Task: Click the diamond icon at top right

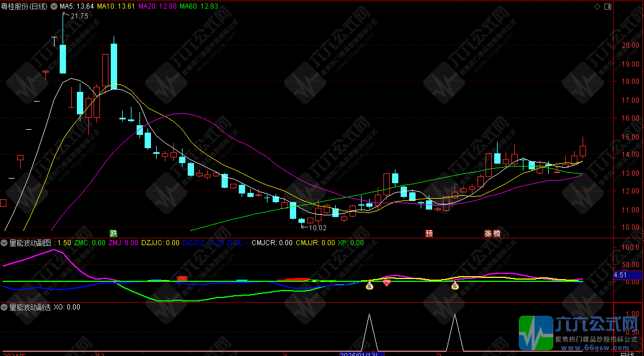Action: tap(597, 6)
